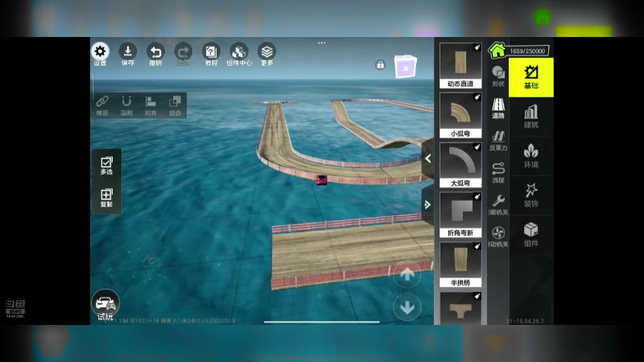The image size is (644, 362).
Task: Click the 1659/250000 object counter
Action: [527, 51]
